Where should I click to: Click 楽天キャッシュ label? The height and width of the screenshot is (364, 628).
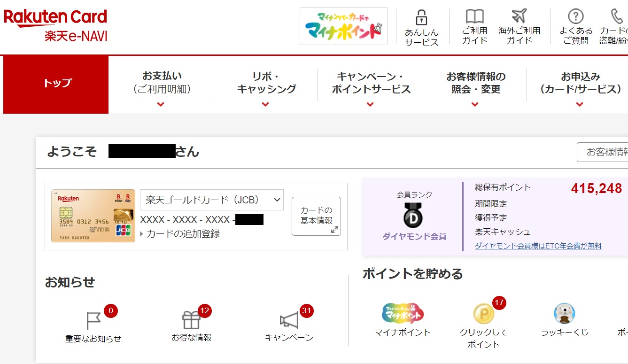(503, 232)
